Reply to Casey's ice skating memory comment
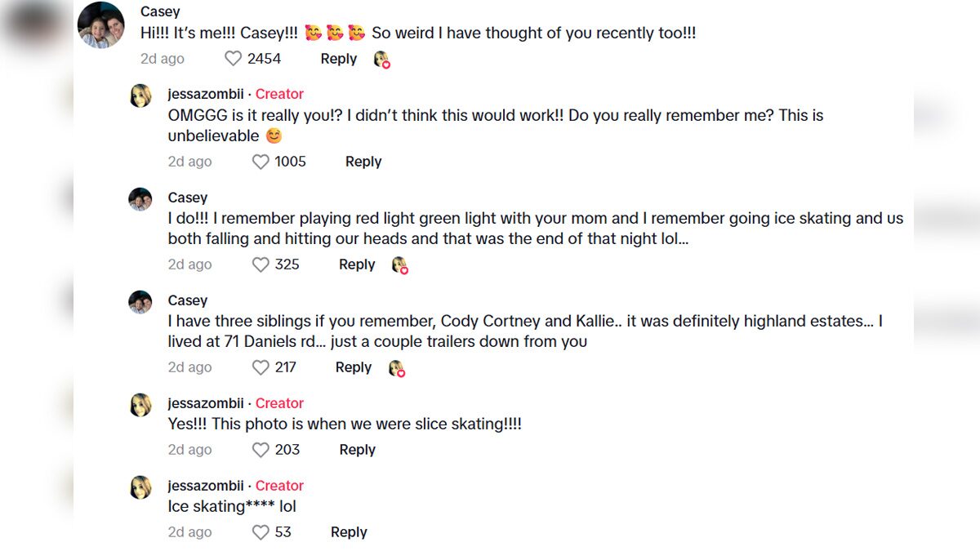980x551 pixels. [x=357, y=264]
